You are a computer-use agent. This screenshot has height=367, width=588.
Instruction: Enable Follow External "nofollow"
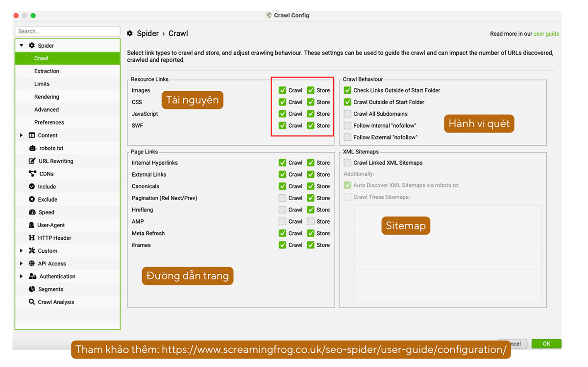click(x=347, y=137)
